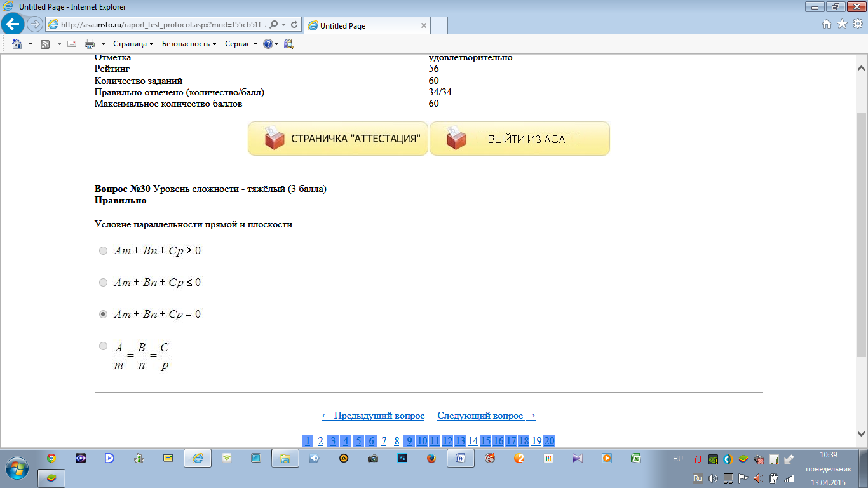The image size is (868, 488).
Task: Open the Сервис menu
Action: pos(241,44)
